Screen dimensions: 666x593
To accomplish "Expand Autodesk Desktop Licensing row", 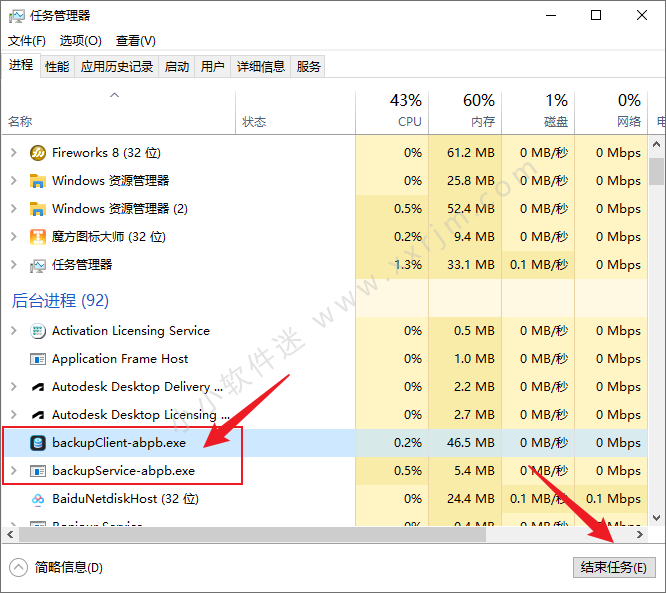I will point(14,415).
